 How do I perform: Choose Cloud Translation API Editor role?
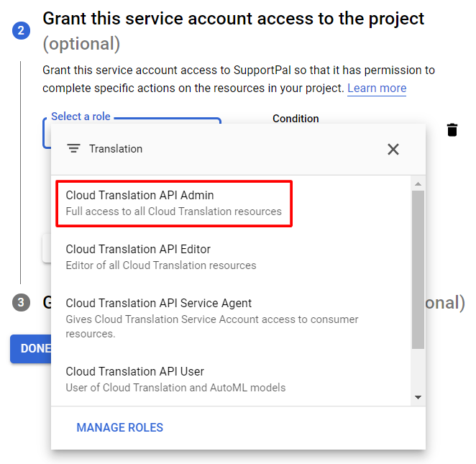[231, 257]
